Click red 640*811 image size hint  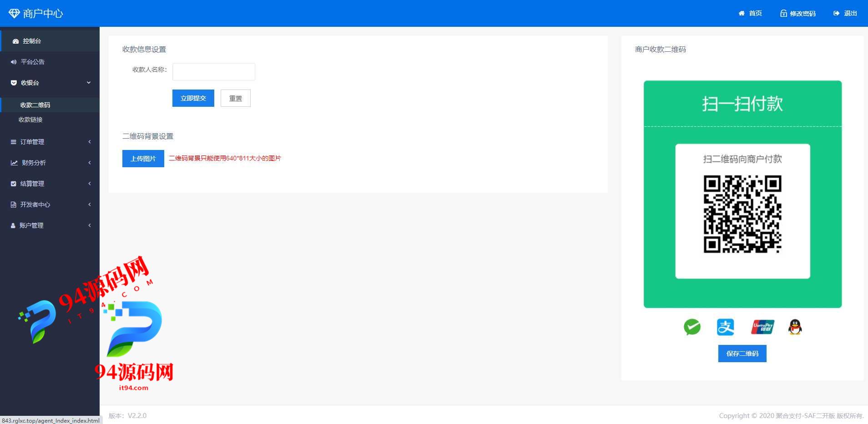[225, 158]
